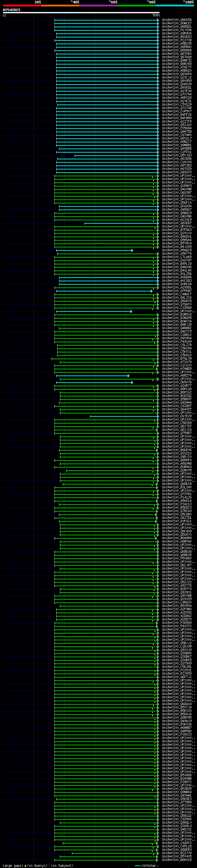Select hit label UniRef100_Q640D7
197x868 pixels.
pos(176,410)
